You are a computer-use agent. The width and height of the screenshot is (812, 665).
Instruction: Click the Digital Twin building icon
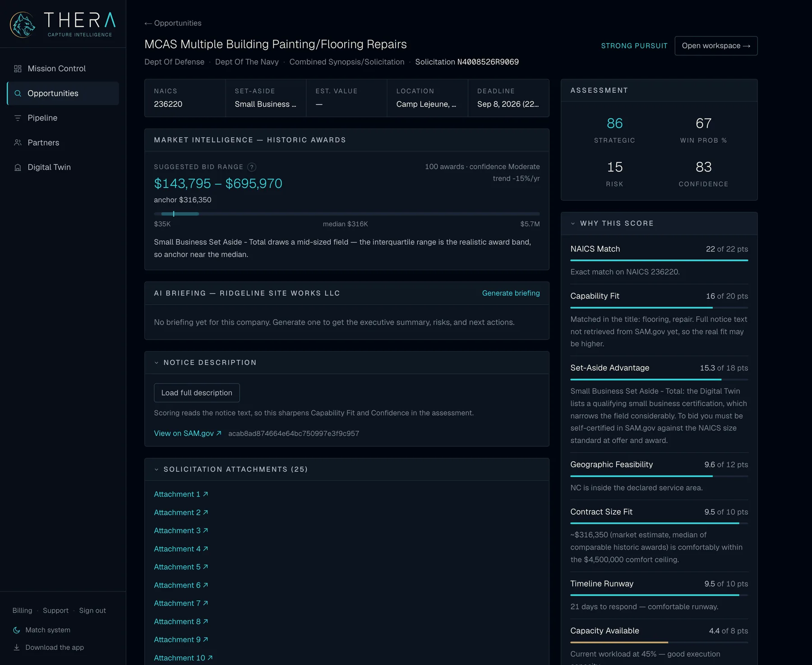click(x=18, y=167)
